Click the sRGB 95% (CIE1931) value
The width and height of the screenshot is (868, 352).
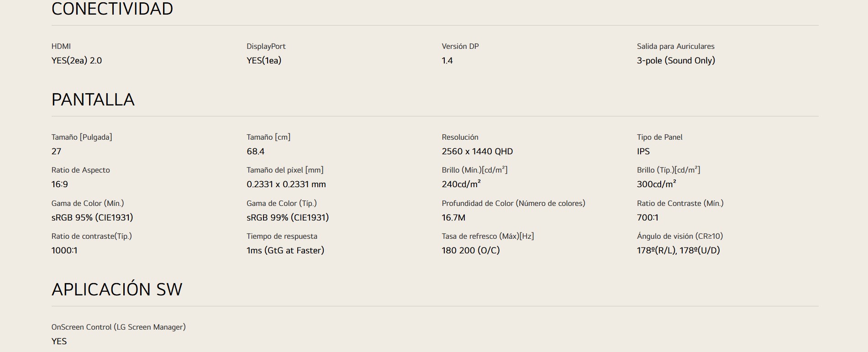92,217
